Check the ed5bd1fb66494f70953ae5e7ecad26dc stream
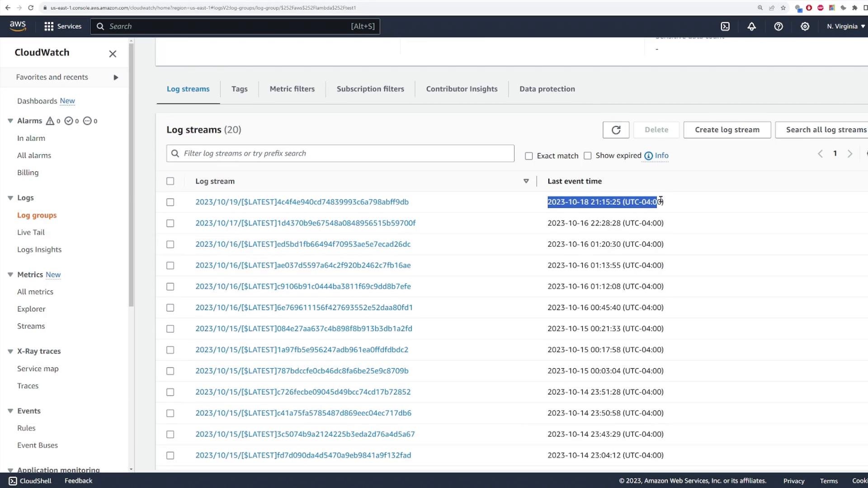The height and width of the screenshot is (488, 868). tap(170, 244)
